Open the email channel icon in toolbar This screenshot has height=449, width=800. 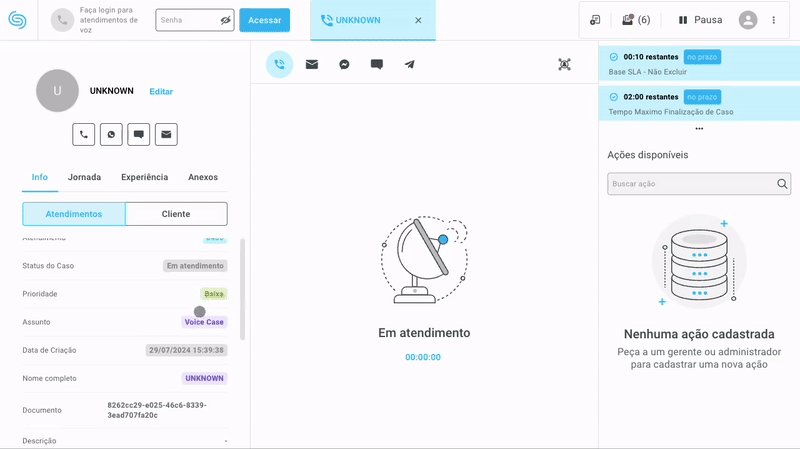(x=312, y=64)
